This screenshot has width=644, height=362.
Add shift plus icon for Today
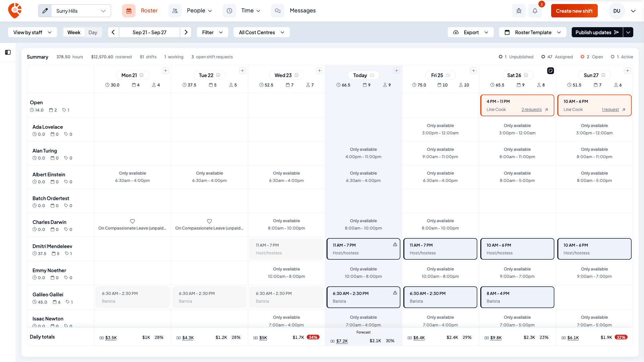[396, 71]
